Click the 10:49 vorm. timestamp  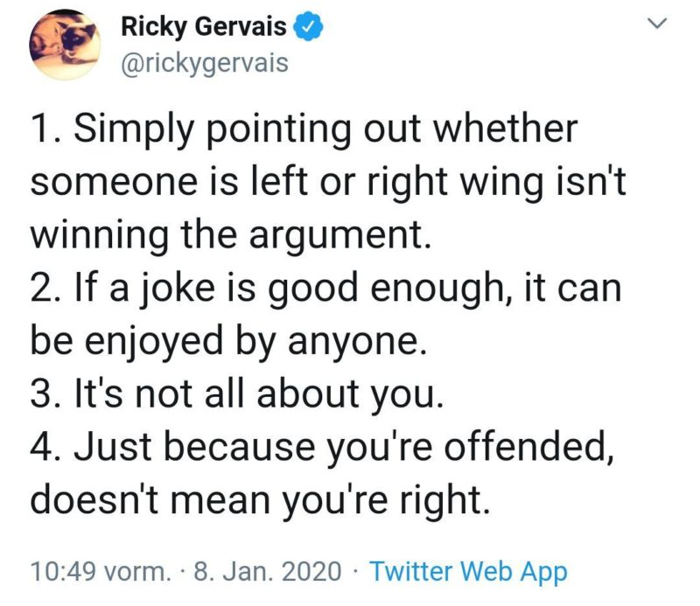click(100, 572)
